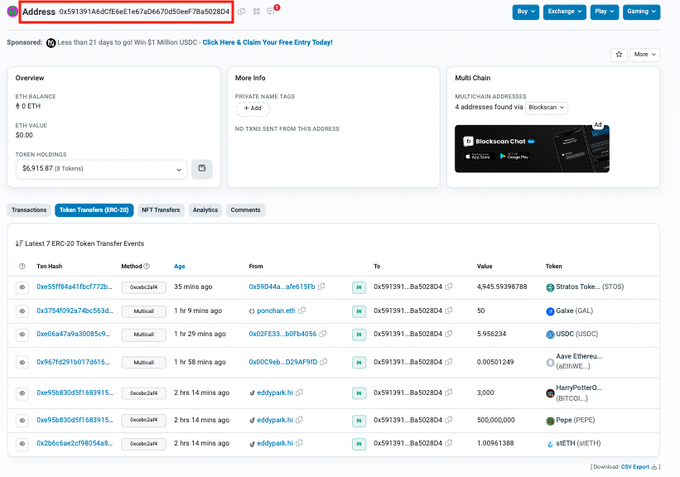Open transaction hash 0x3754f092a74bc563d
This screenshot has height=477, width=680.
(x=75, y=310)
